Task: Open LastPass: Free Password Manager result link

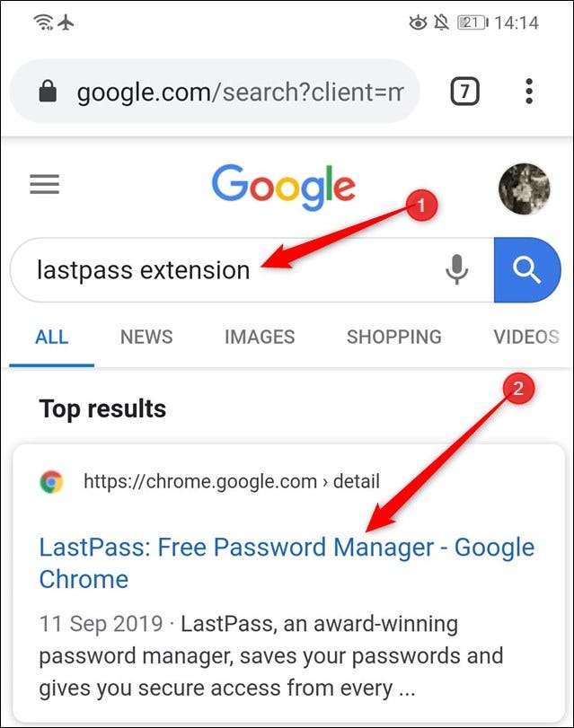Action: (x=287, y=563)
